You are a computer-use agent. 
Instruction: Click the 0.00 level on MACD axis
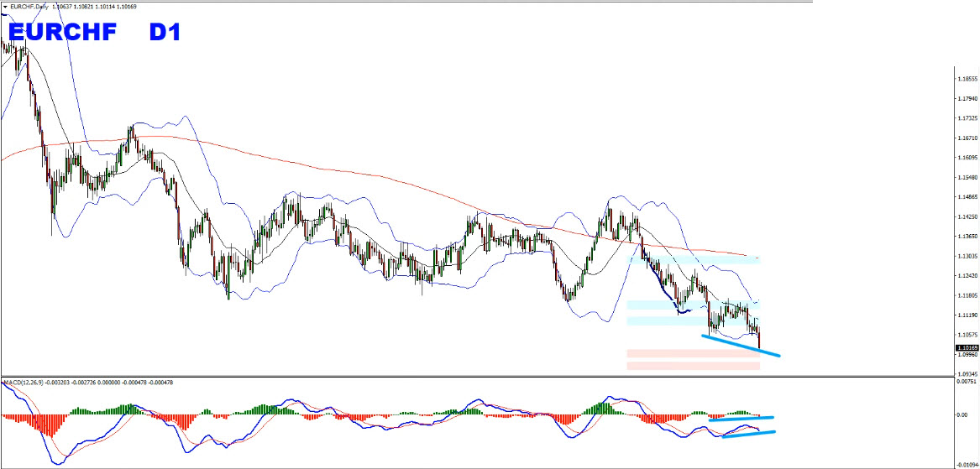(963, 415)
